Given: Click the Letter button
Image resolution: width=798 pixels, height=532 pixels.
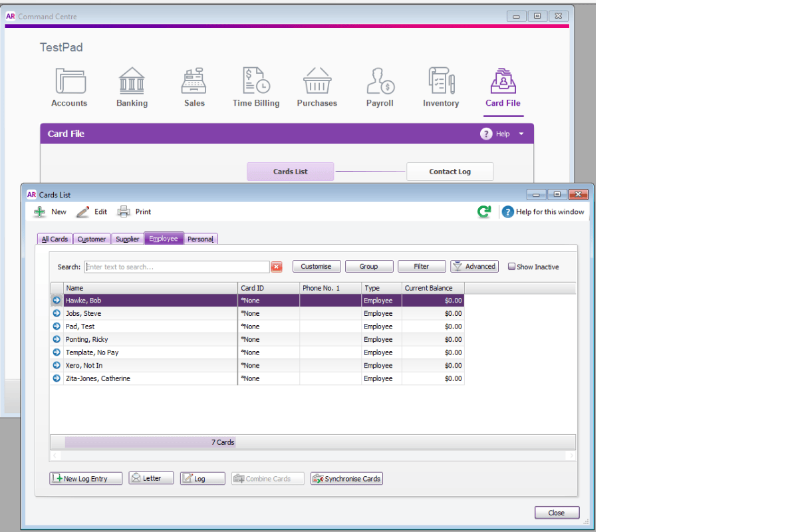Looking at the screenshot, I should pos(151,477).
